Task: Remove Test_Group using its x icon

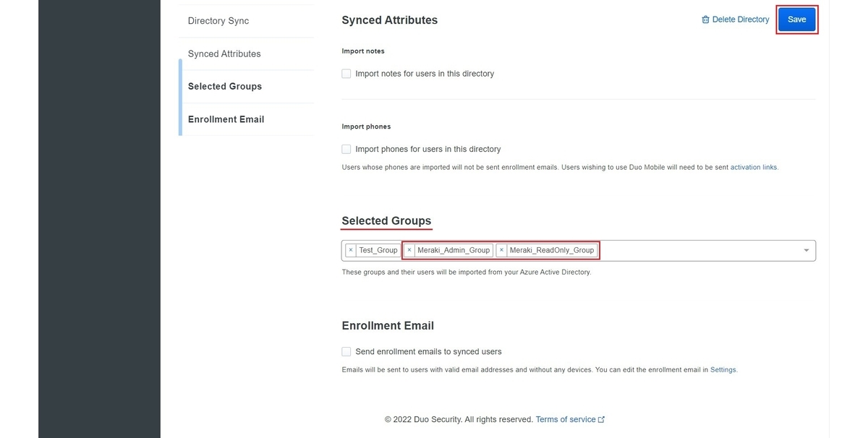Action: [x=351, y=250]
